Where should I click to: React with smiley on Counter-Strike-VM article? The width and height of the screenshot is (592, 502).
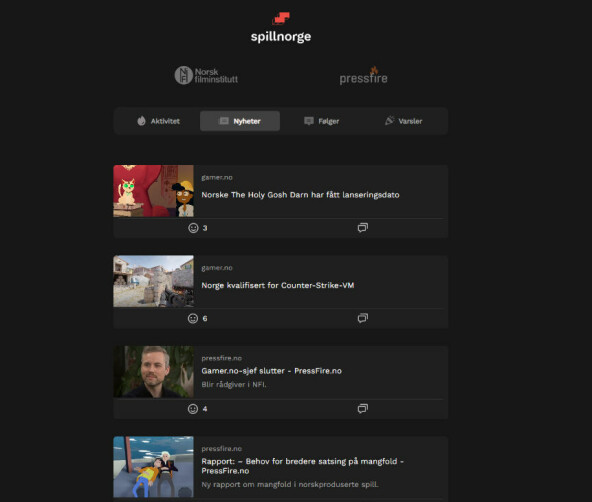(193, 319)
